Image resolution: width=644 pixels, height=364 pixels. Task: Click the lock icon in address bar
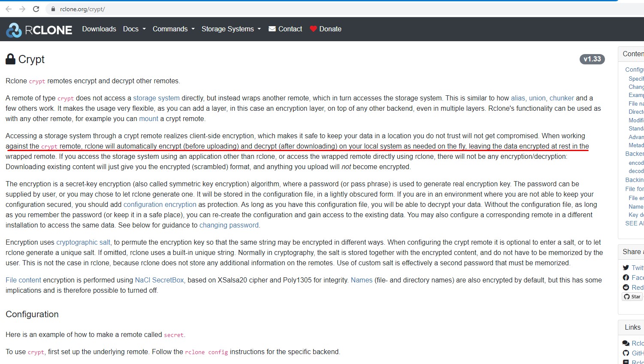[53, 9]
